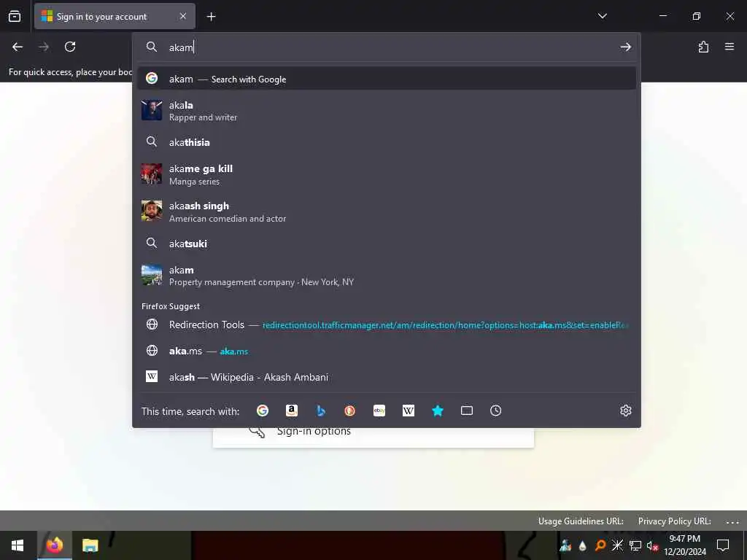Click the Go arrow in address bar
Screen dimensions: 747x560
[x=625, y=47]
